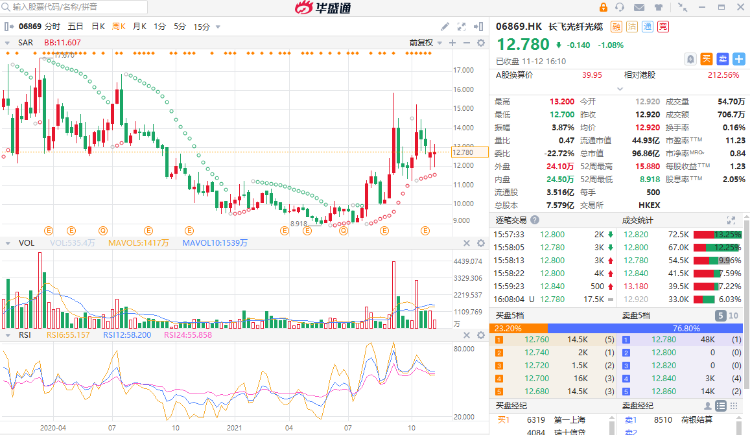Image resolution: width=750 pixels, height=435 pixels.
Task: Click the 23.20% orange buy ratio bar
Action: point(518,328)
